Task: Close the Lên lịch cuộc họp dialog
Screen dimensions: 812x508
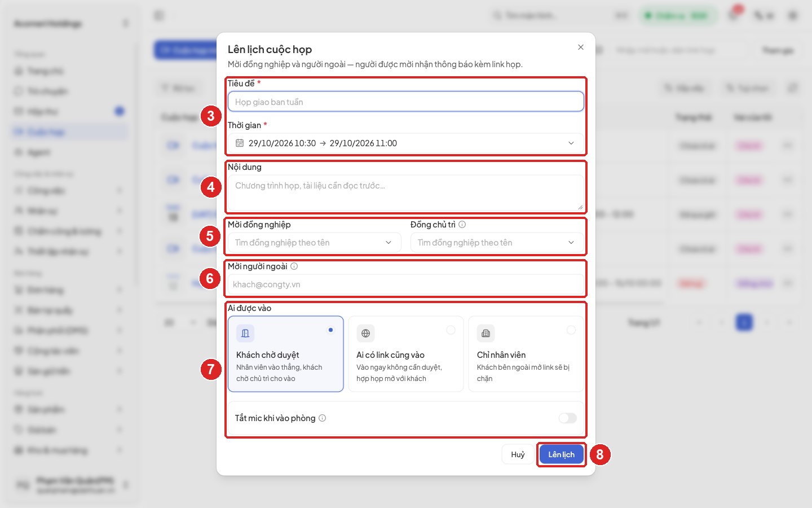Action: coord(581,47)
